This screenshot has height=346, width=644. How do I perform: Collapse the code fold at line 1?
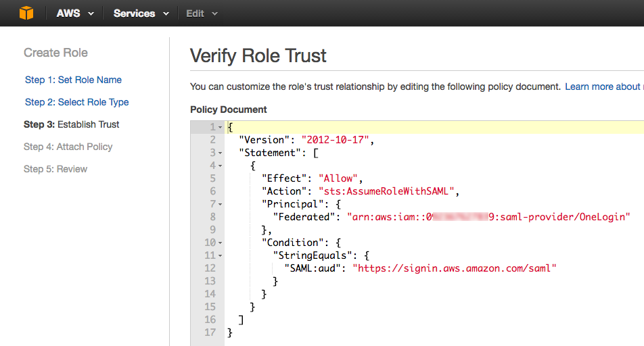tap(220, 128)
